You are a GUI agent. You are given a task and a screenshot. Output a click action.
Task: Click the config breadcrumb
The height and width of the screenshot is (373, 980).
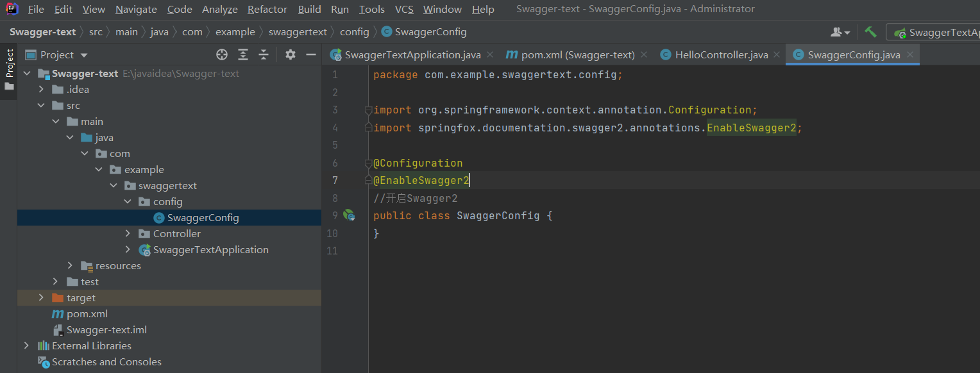click(x=355, y=31)
